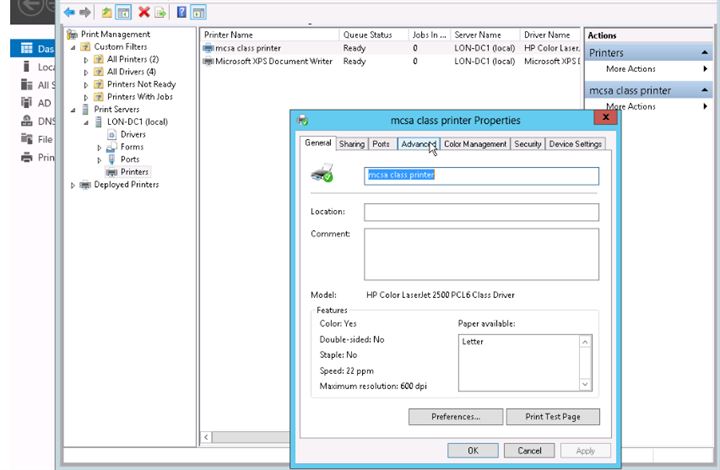
Task: Select Letter in Paper available list
Action: tap(472, 342)
